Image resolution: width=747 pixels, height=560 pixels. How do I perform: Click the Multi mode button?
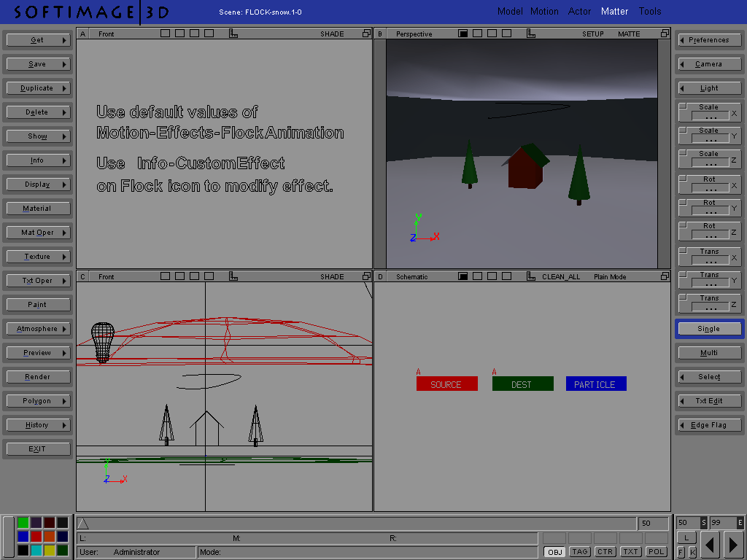708,352
